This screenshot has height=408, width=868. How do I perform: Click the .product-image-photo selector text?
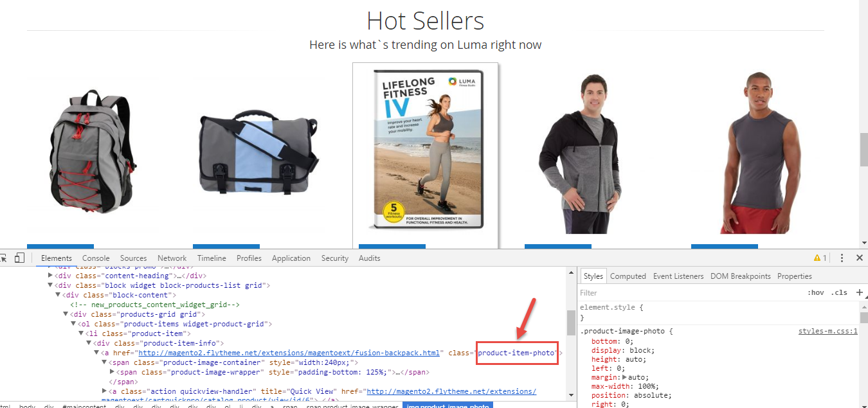coord(624,332)
